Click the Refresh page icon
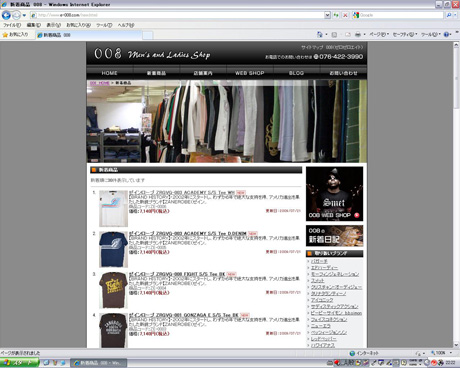Viewport: 460px width, 368px height. pyautogui.click(x=336, y=15)
